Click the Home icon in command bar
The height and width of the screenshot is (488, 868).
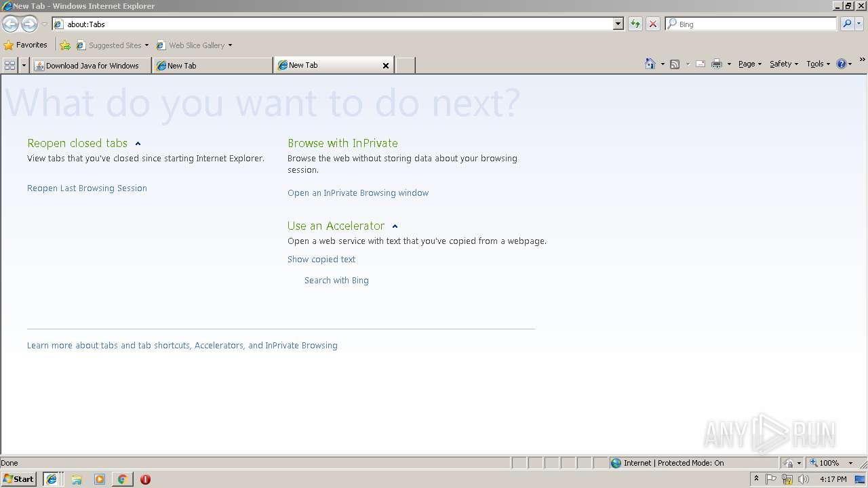click(x=650, y=64)
